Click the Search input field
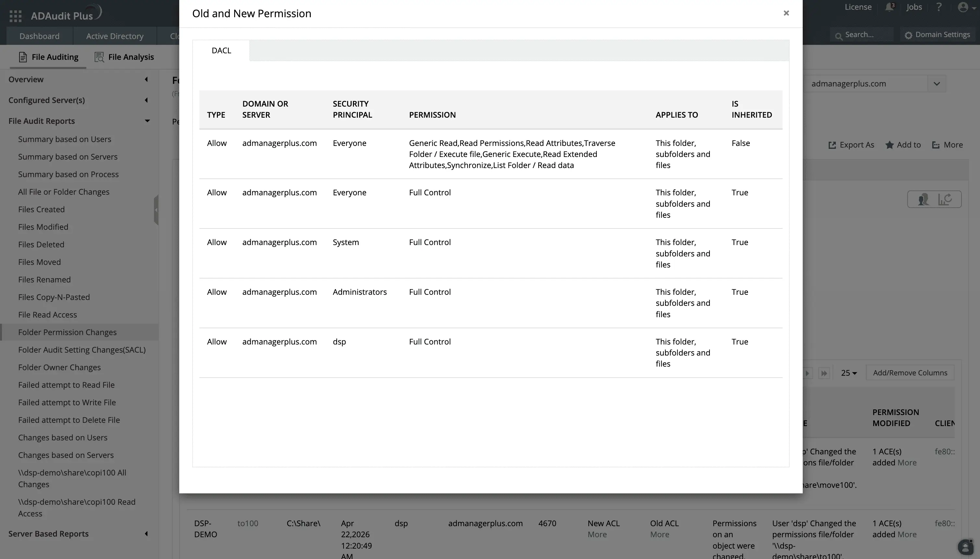The width and height of the screenshot is (980, 559). click(862, 34)
